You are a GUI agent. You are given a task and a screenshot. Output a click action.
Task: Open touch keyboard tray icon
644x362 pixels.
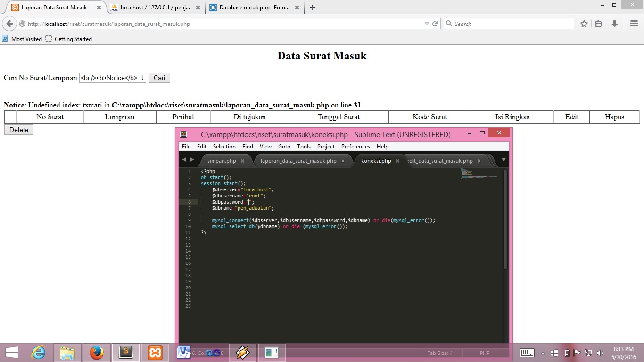[x=527, y=353]
